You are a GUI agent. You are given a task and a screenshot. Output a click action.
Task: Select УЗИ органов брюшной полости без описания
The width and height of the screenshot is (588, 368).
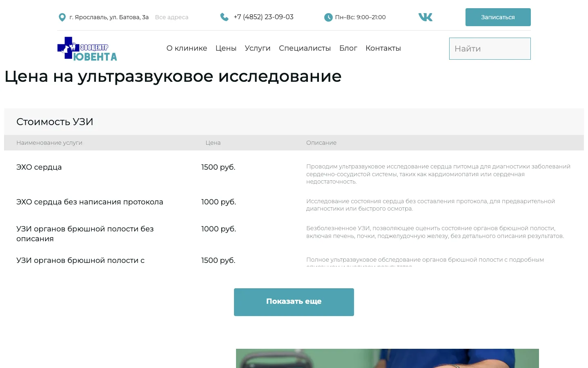(85, 234)
